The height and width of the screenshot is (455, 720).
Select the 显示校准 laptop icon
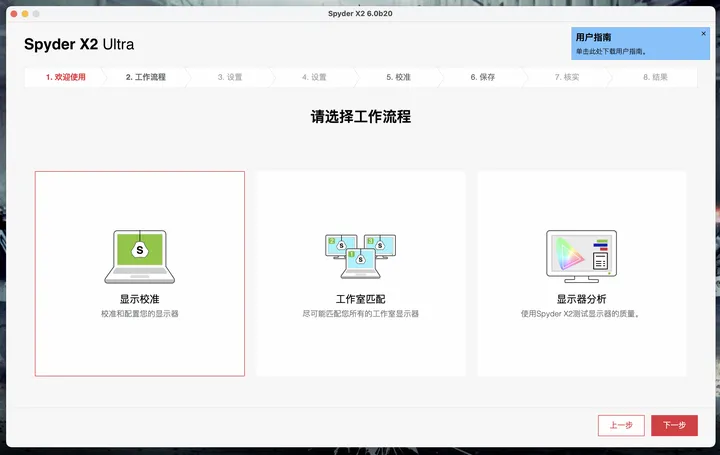click(140, 257)
